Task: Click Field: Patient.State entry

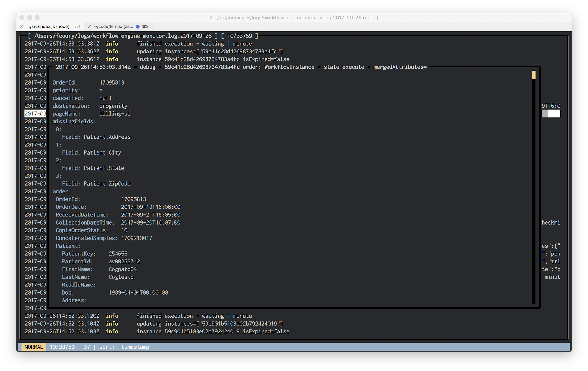Action: (93, 168)
